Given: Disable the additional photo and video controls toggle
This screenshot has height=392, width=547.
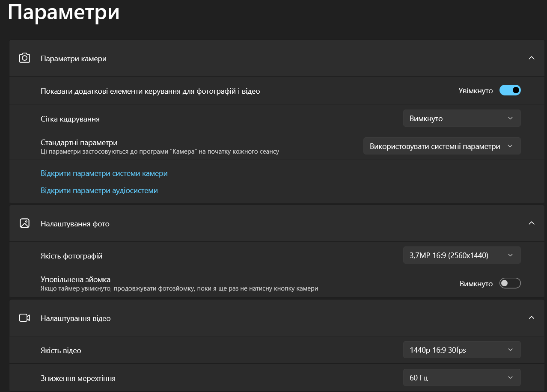Looking at the screenshot, I should (510, 90).
